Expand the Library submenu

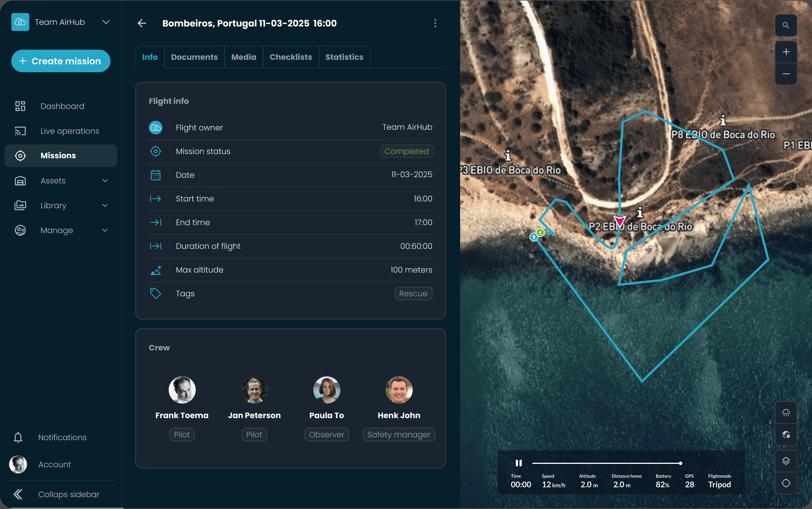105,205
